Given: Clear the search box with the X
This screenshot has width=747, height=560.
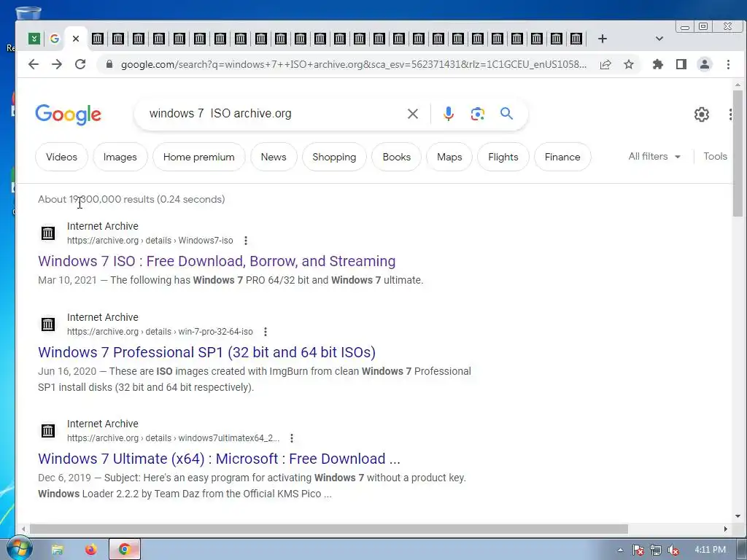Looking at the screenshot, I should coord(413,114).
